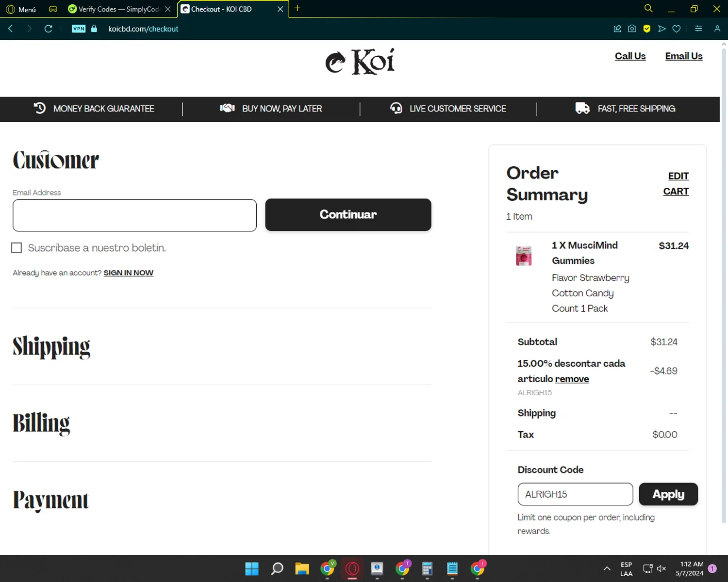The height and width of the screenshot is (582, 728).
Task: Click the GX gaming controller icon
Action: [53, 9]
